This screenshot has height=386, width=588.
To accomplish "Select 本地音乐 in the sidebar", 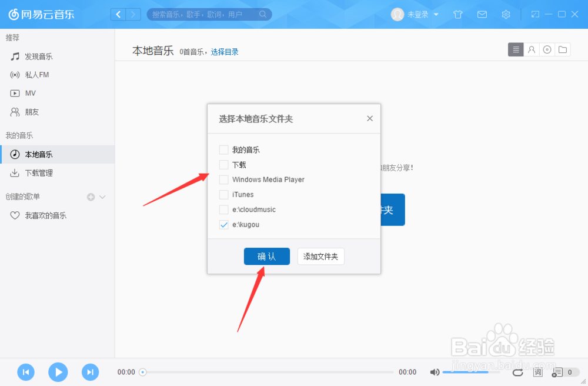I will [57, 154].
